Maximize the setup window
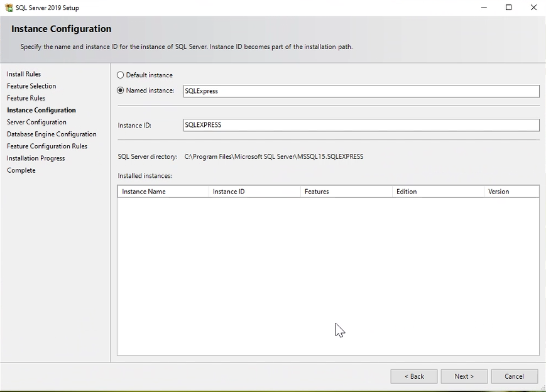 tap(508, 8)
